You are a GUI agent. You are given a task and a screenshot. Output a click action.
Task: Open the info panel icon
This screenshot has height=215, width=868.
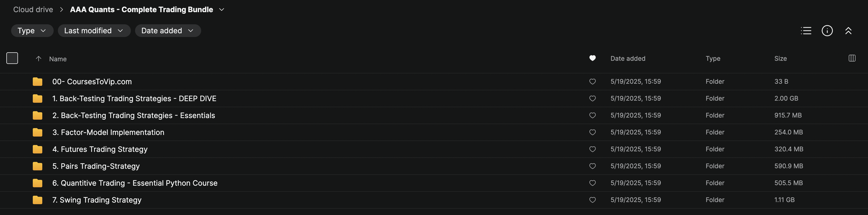[x=827, y=31]
